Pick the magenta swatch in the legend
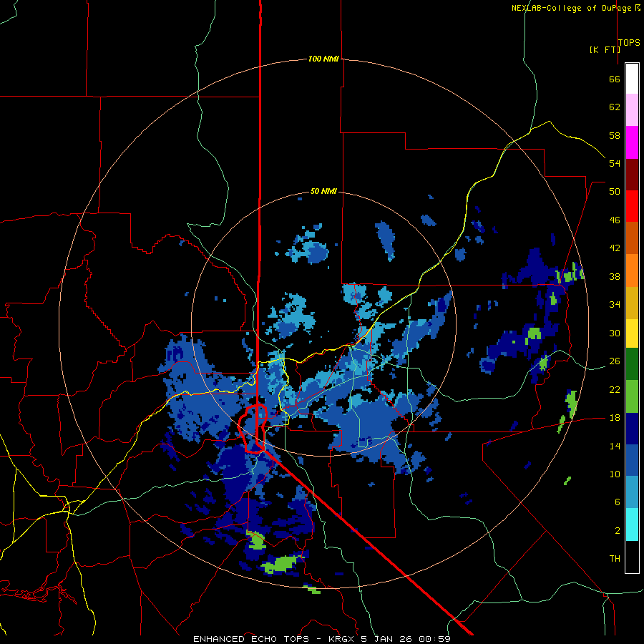Viewport: 644px width, 644px height. pos(632,142)
